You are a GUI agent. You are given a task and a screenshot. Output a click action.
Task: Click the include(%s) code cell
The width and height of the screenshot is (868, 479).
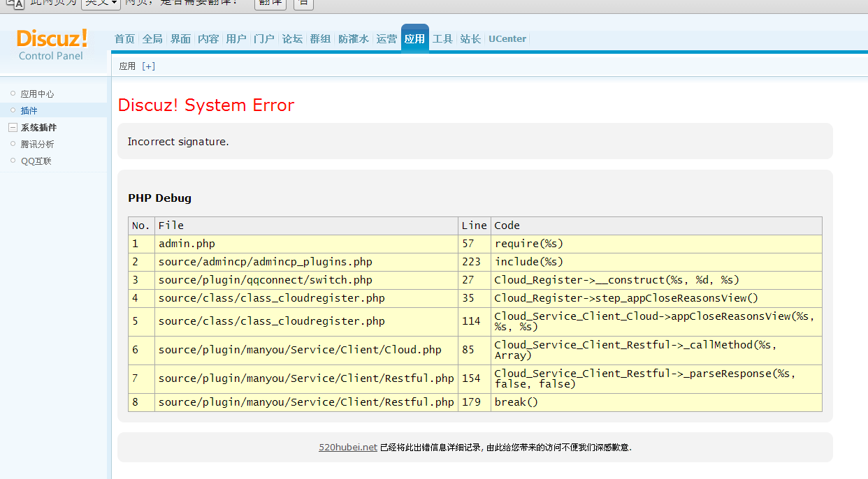(656, 262)
